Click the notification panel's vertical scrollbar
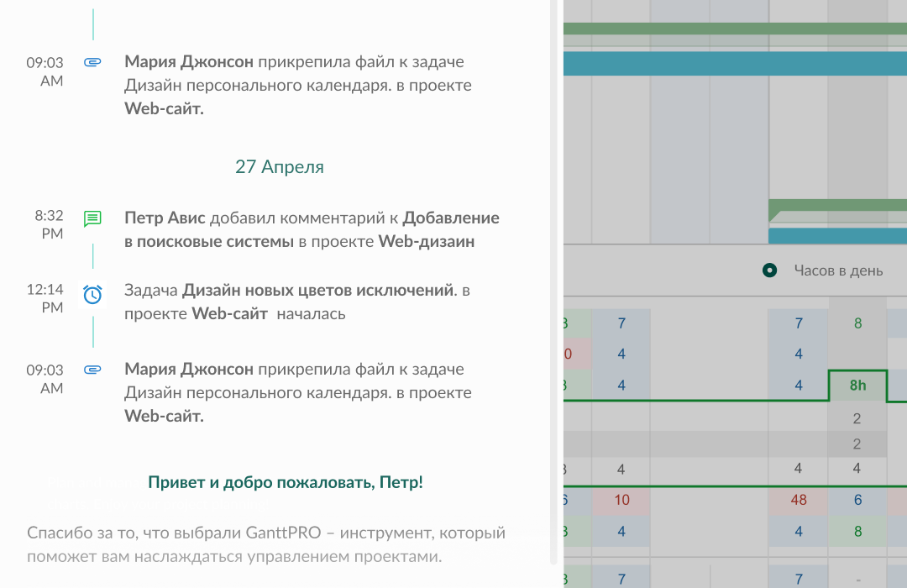 553,282
